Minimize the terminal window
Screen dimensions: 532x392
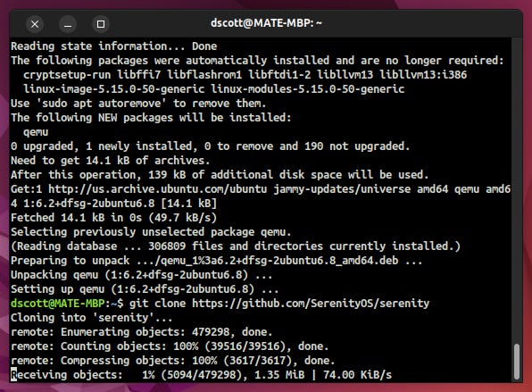click(x=68, y=24)
